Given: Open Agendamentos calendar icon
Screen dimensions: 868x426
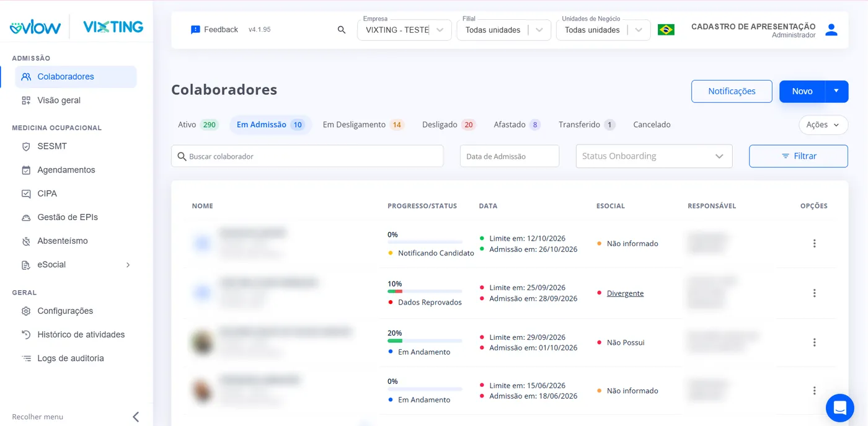Looking at the screenshot, I should tap(26, 170).
